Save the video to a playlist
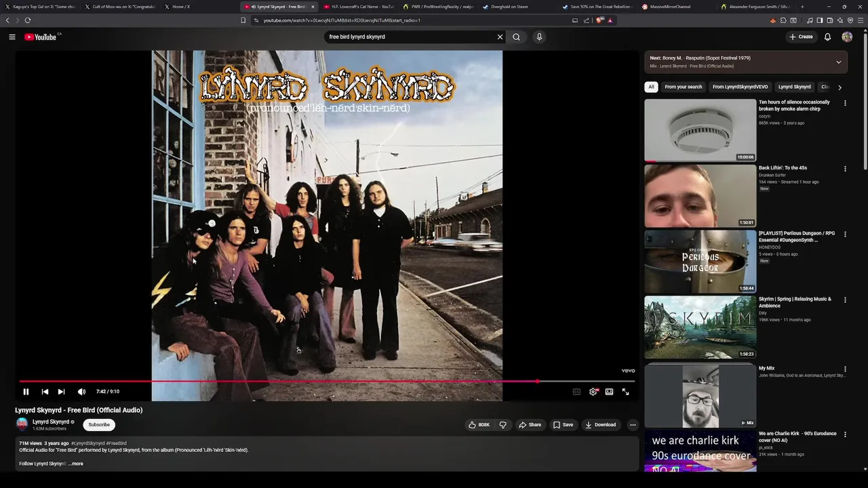The image size is (868, 488). (564, 425)
